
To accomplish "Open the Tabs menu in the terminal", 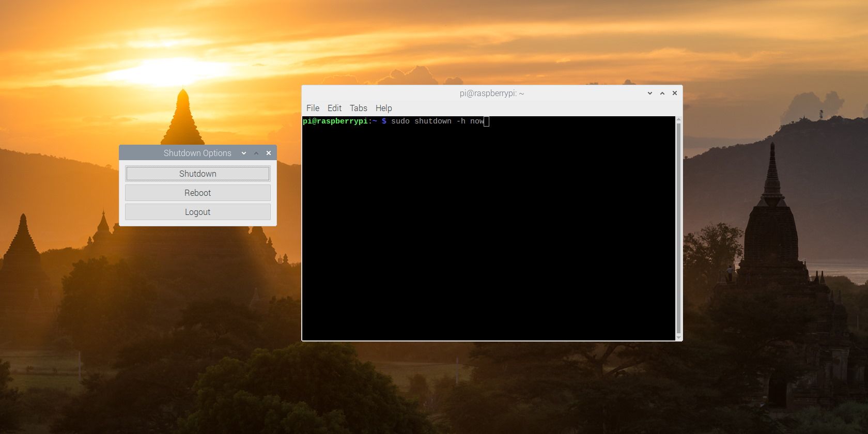I will 358,108.
